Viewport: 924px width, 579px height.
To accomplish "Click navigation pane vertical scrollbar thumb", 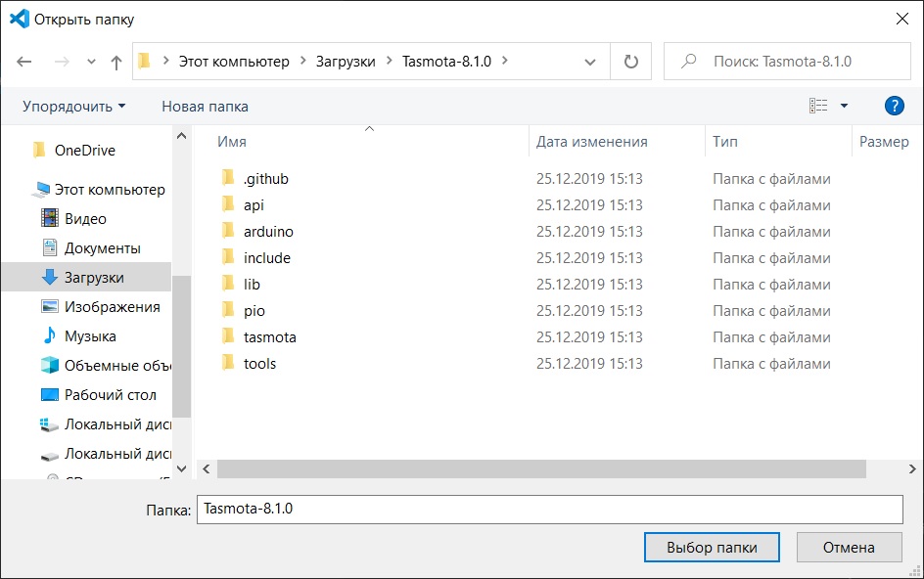I will click(x=181, y=346).
